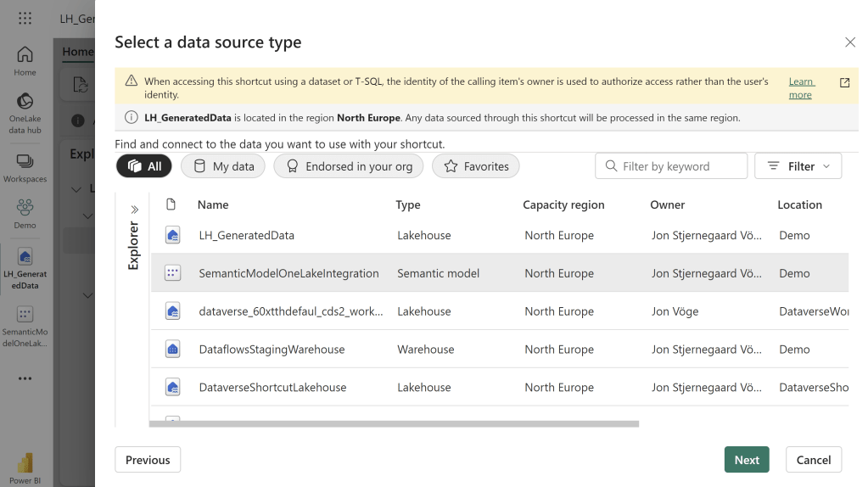This screenshot has height=487, width=868.
Task: Go to Home in left sidebar
Action: (25, 60)
